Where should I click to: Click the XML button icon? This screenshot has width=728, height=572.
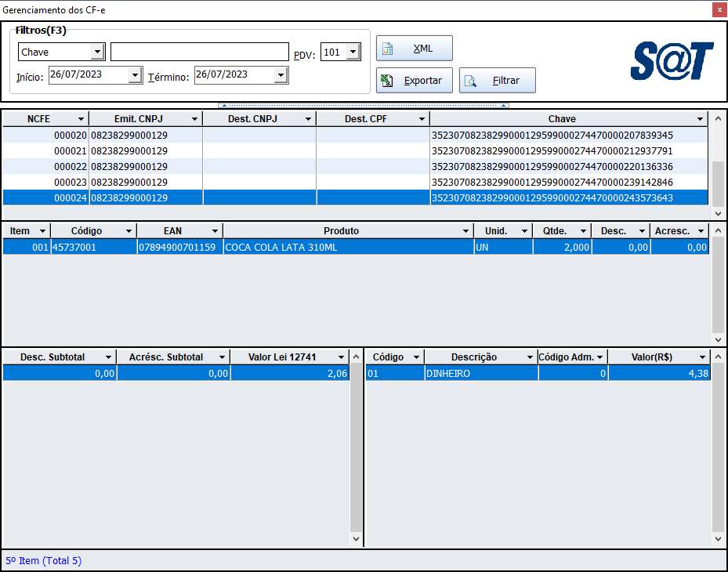(x=387, y=49)
